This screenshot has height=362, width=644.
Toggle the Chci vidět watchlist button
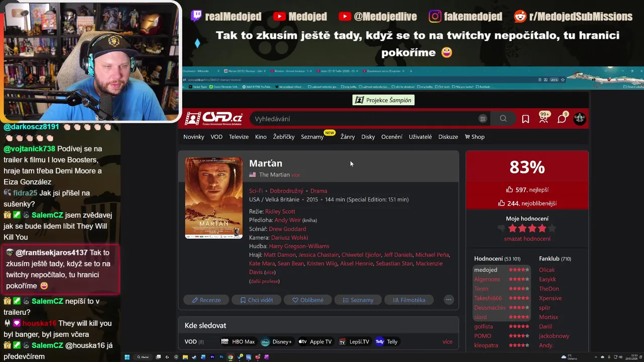pyautogui.click(x=256, y=300)
